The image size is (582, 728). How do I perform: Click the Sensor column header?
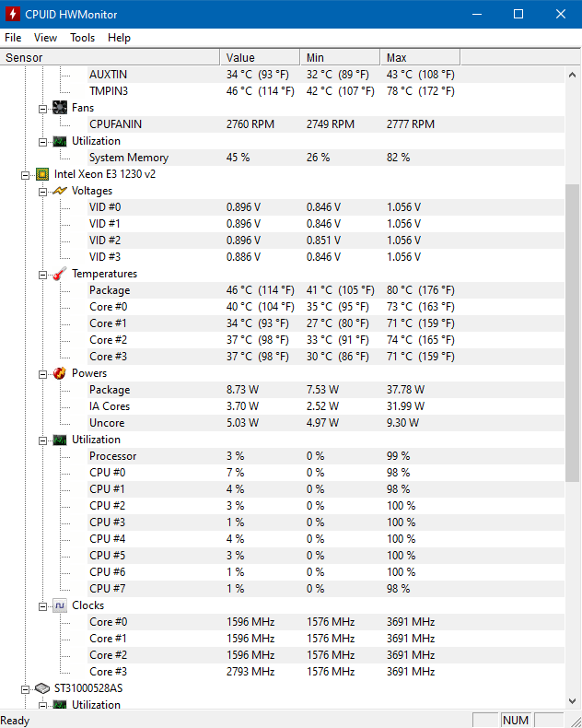pyautogui.click(x=110, y=57)
